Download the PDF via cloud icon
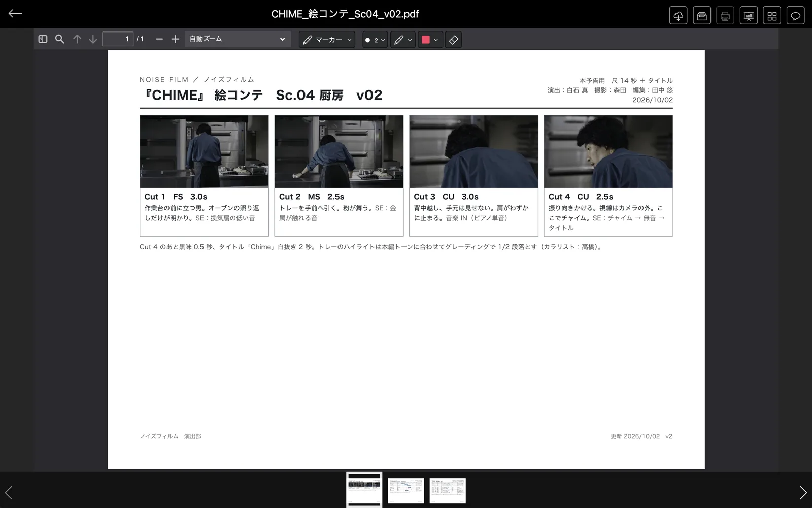812x508 pixels. tap(678, 16)
